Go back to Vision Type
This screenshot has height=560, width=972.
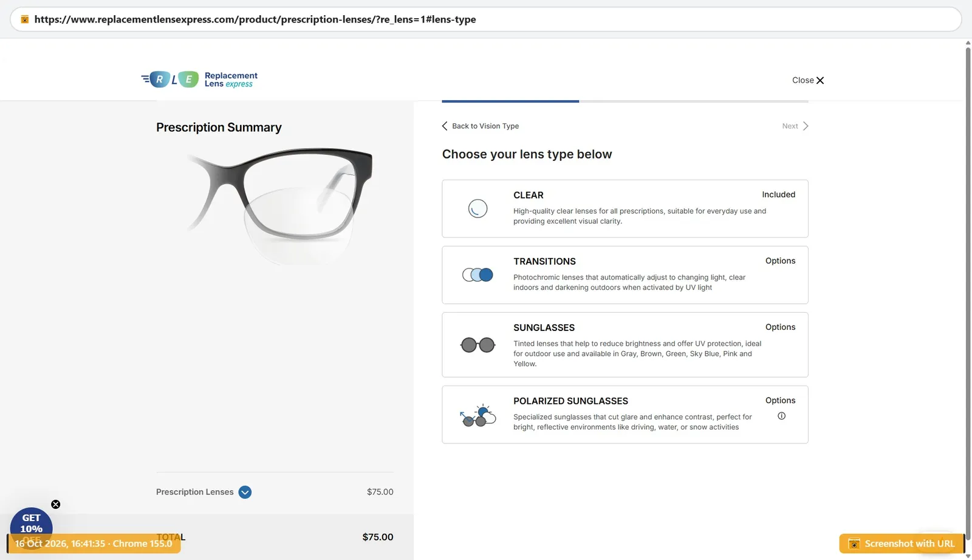[x=480, y=126]
